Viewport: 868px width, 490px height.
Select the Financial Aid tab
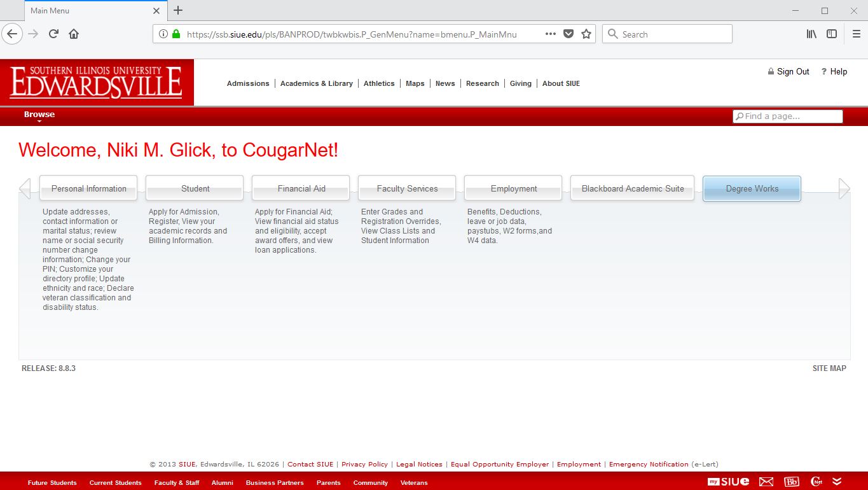(x=301, y=188)
